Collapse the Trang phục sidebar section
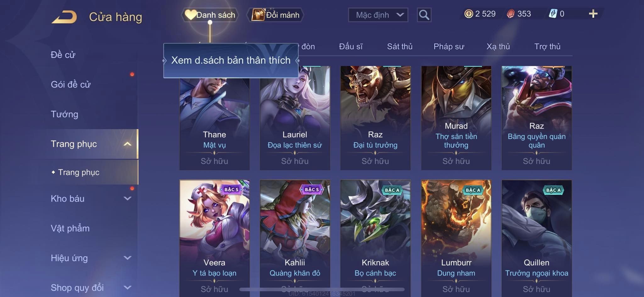Screen dimensions: 644x297 click(x=127, y=144)
